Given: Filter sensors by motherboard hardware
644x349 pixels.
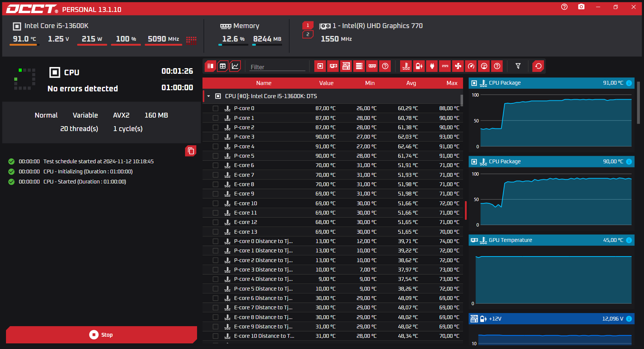Looking at the screenshot, I should (346, 66).
